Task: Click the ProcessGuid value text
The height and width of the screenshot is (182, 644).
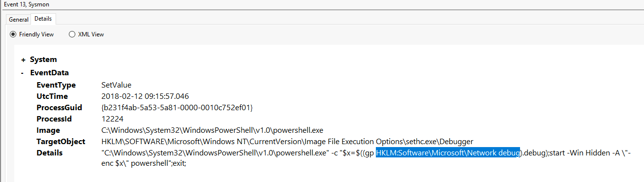Action: click(x=177, y=107)
